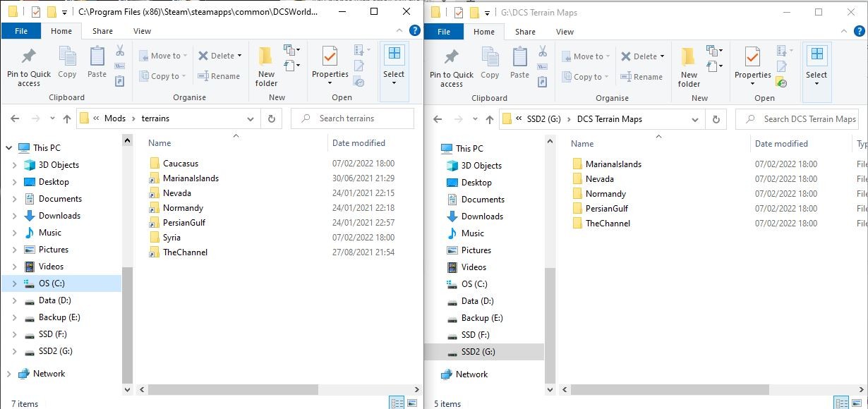Click Up arrow in left window navigation
The width and height of the screenshot is (868, 409).
coord(67,118)
